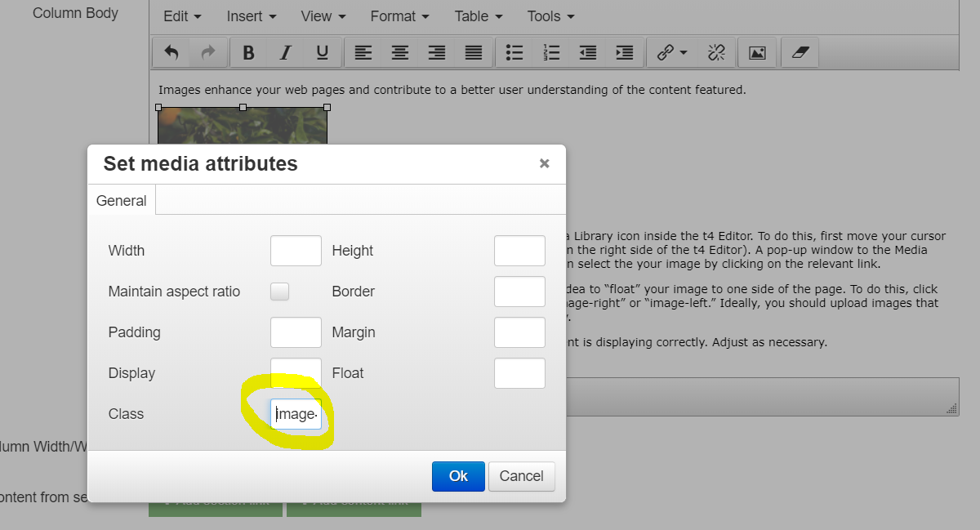
Task: Toggle Bold formatting in toolbar
Action: (x=249, y=53)
